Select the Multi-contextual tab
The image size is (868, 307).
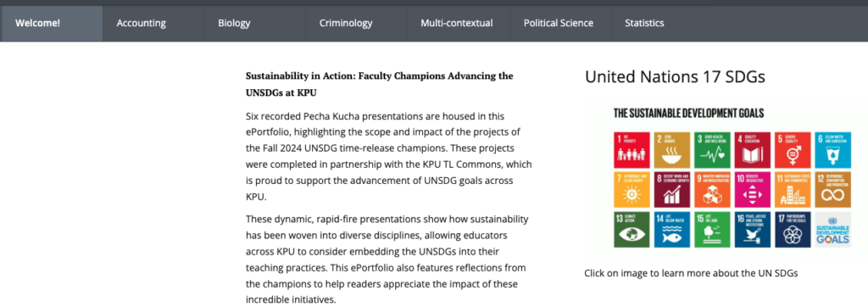point(458,23)
